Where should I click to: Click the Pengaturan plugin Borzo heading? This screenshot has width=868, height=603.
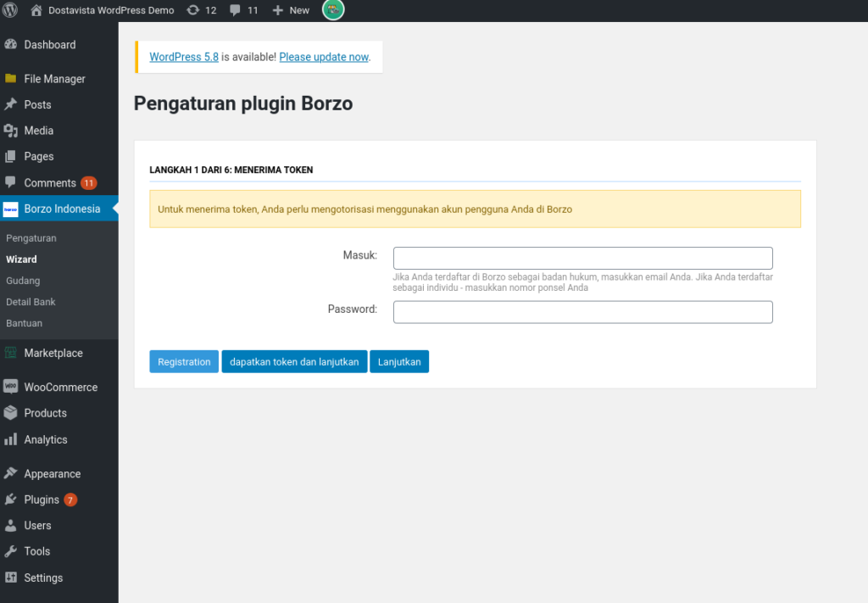pos(243,103)
